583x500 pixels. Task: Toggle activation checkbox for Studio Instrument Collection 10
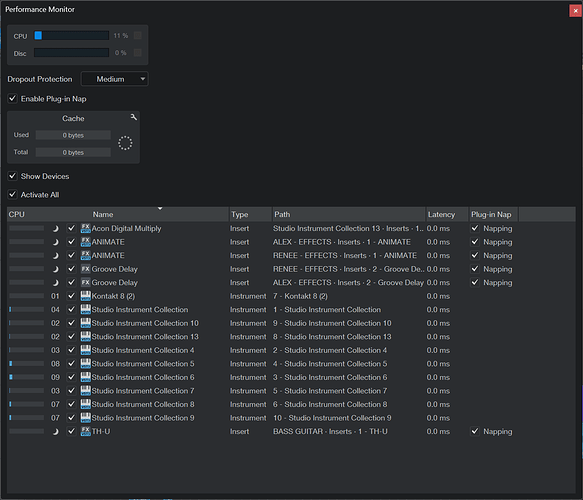(71, 323)
